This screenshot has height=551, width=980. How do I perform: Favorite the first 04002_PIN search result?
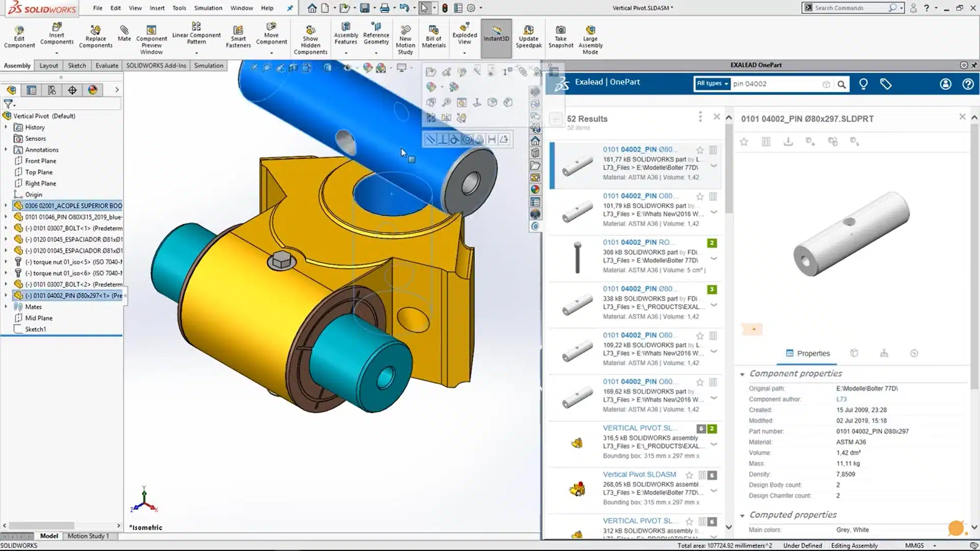click(699, 151)
